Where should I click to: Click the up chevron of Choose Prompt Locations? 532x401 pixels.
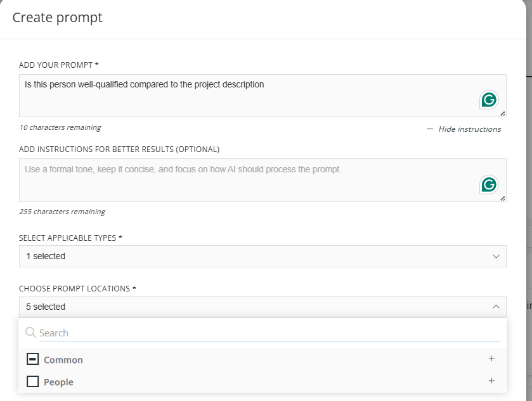496,307
